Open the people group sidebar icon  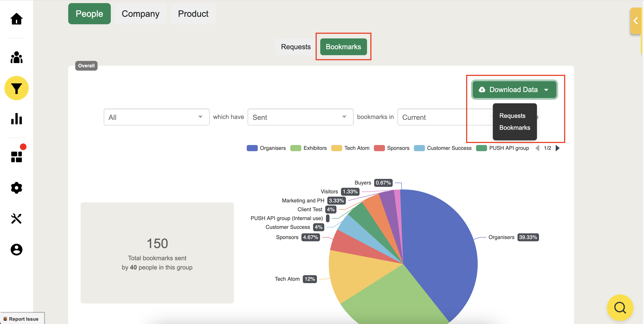tap(17, 57)
